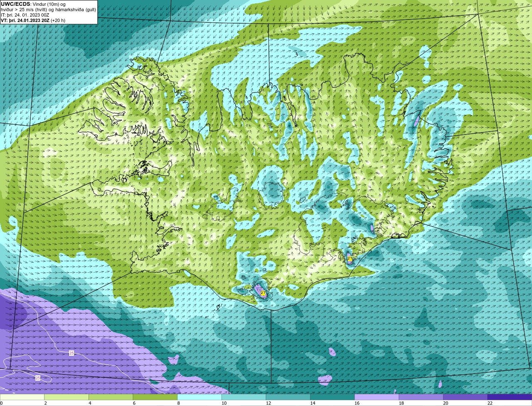Click the legend scale number 20
532x406 pixels.
[x=446, y=403]
